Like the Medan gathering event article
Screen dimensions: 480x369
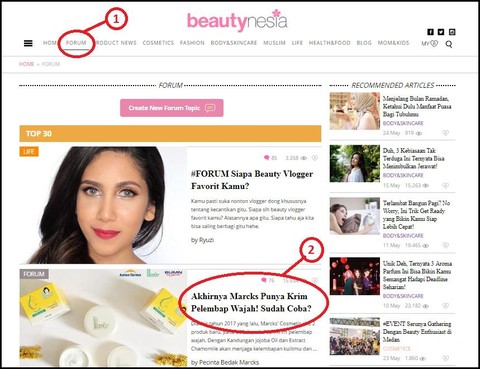coord(445,358)
